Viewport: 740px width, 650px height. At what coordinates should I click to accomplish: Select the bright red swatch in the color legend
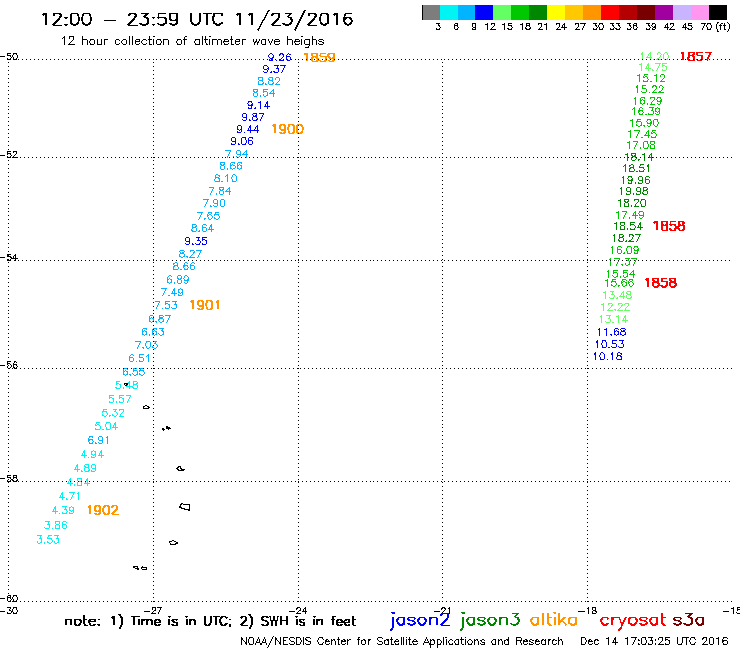point(610,12)
